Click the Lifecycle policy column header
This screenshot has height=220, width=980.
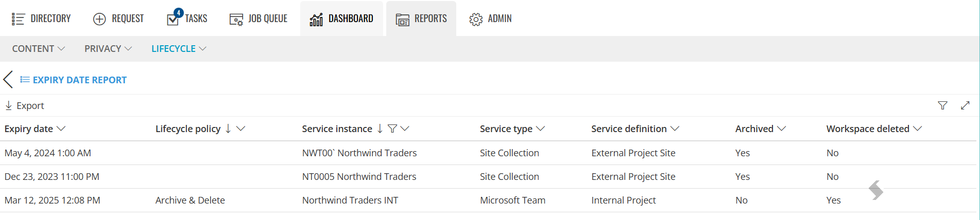pos(188,129)
